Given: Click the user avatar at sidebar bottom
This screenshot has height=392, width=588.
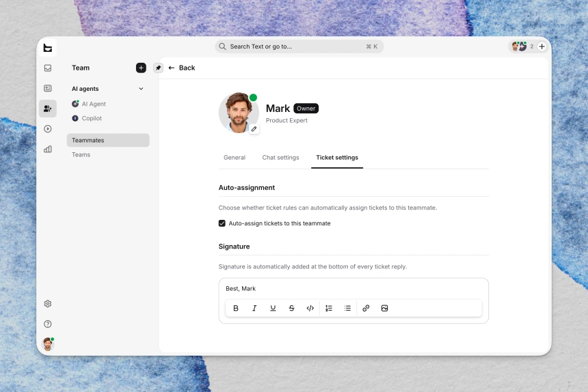Looking at the screenshot, I should point(48,344).
